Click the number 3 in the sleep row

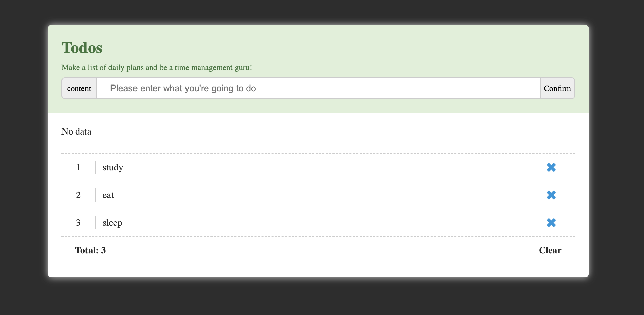(x=78, y=223)
